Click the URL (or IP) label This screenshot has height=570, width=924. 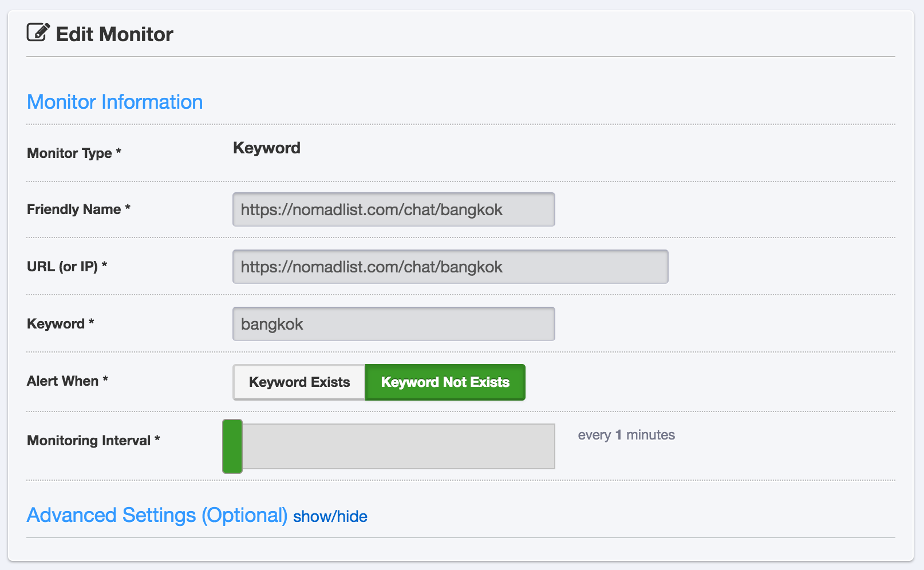tap(67, 267)
